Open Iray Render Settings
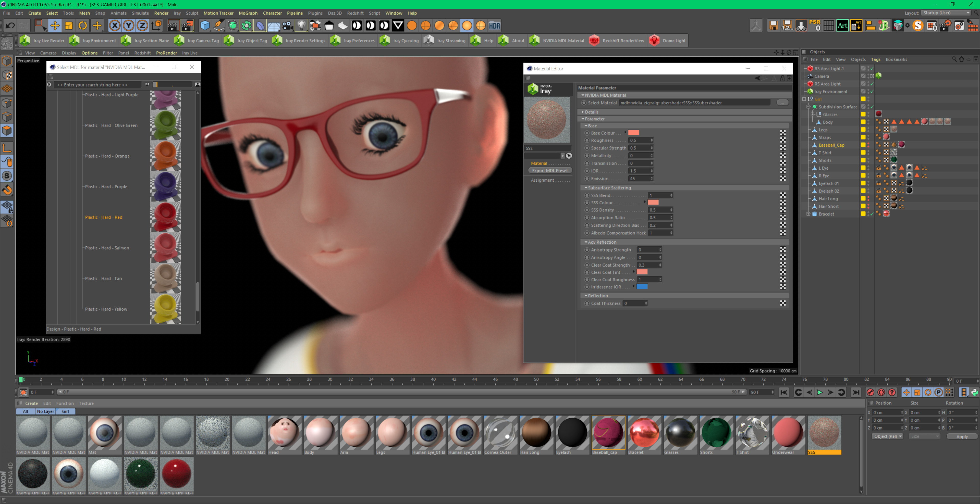The width and height of the screenshot is (980, 504). click(299, 41)
